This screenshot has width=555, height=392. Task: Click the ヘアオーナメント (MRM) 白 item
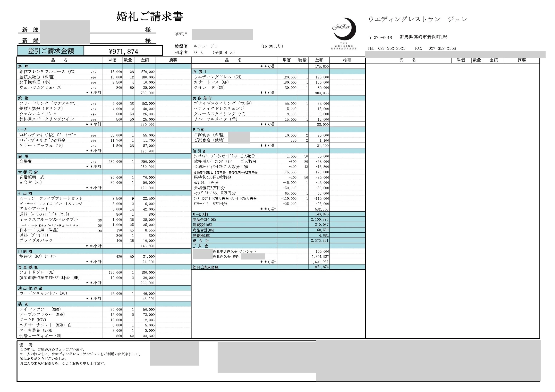[x=45, y=325]
